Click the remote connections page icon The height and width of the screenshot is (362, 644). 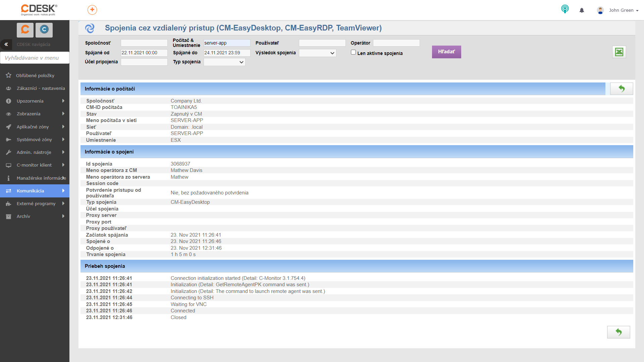(x=90, y=28)
